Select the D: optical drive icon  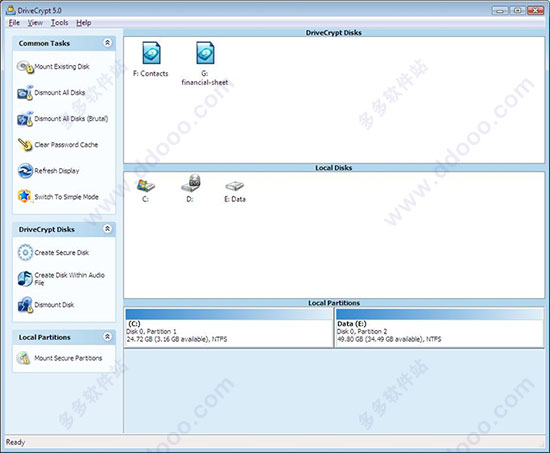190,183
